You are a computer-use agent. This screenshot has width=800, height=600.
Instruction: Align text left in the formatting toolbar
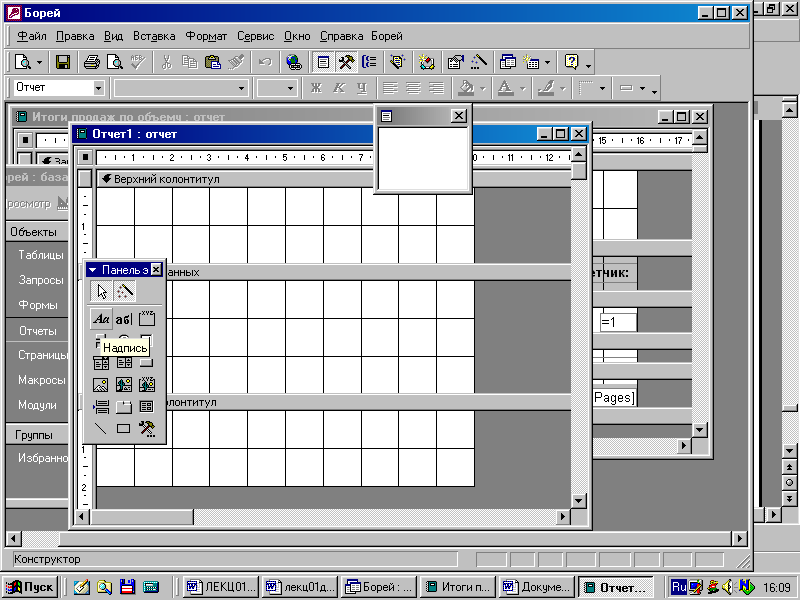[390, 88]
